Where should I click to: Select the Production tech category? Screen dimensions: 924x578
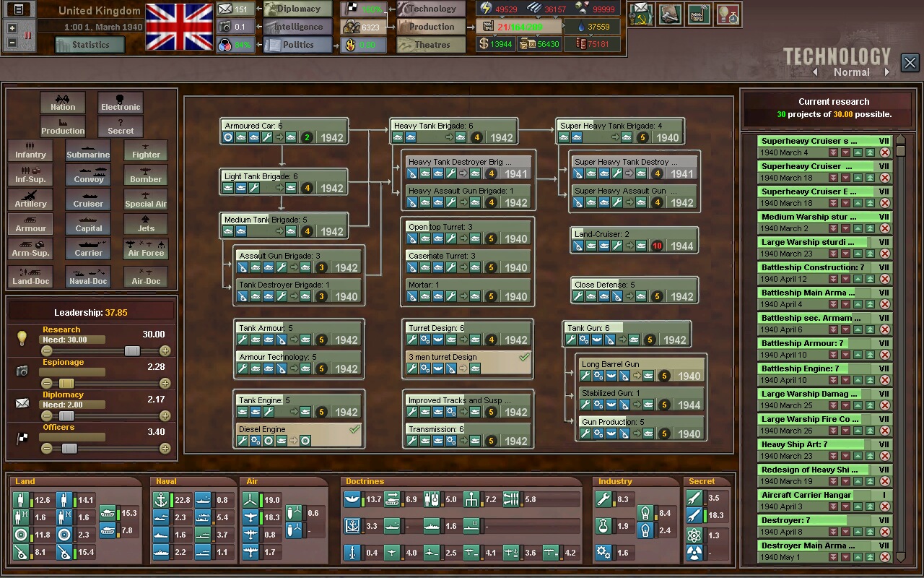63,126
